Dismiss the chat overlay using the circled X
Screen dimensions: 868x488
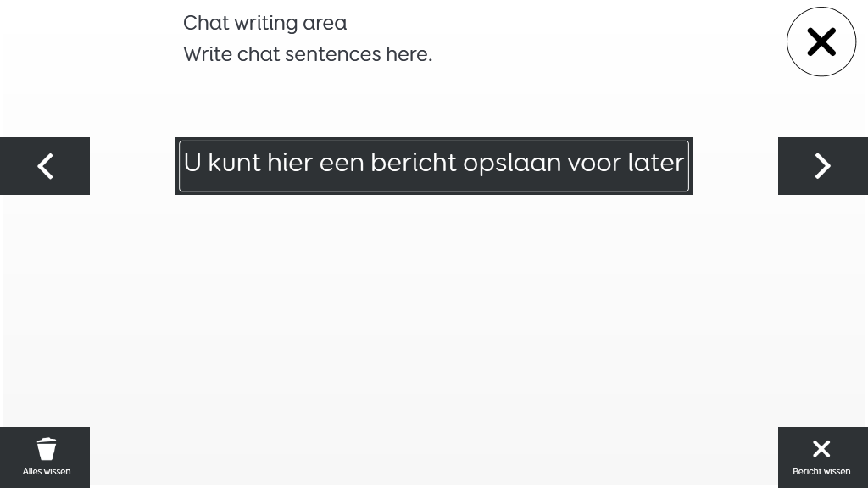(x=821, y=42)
